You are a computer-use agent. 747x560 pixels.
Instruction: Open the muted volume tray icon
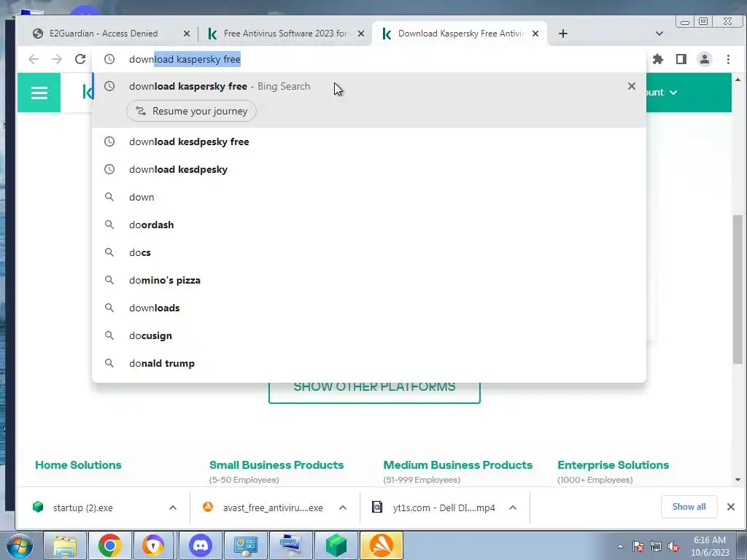pyautogui.click(x=673, y=546)
